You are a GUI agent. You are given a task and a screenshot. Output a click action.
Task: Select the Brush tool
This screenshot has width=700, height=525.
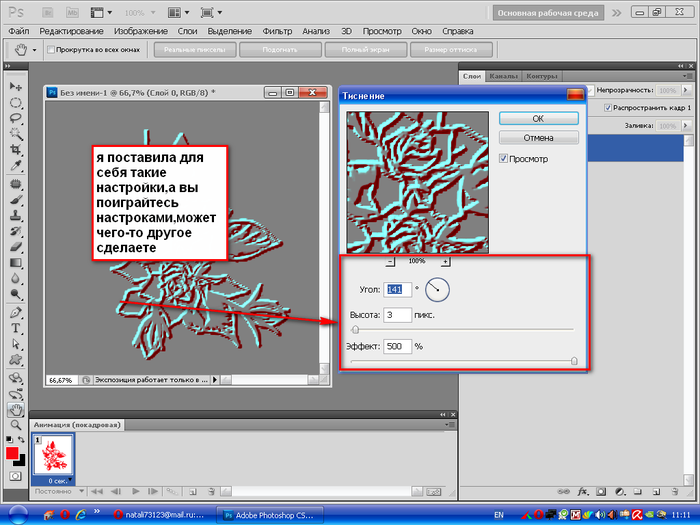coord(16,200)
